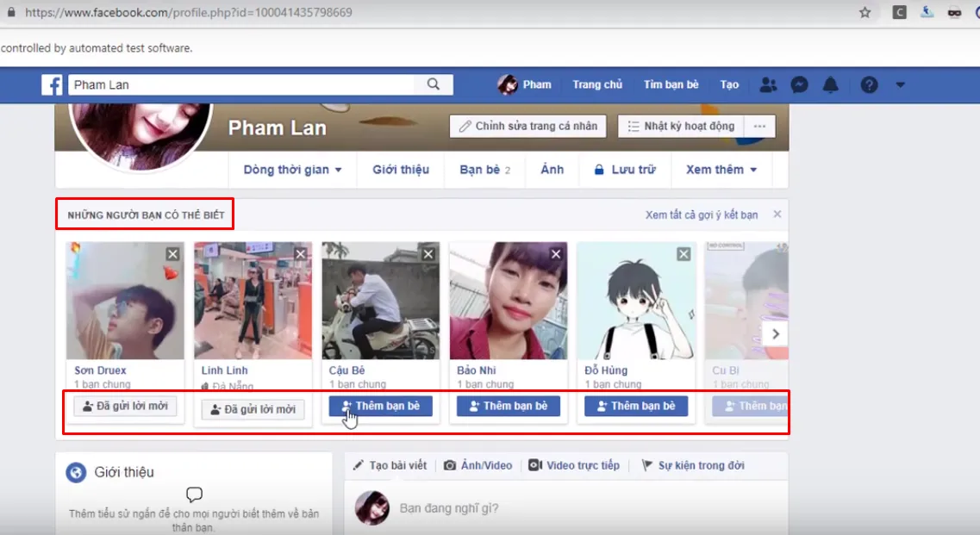
Task: Switch to the Bạn bè tab
Action: (478, 170)
